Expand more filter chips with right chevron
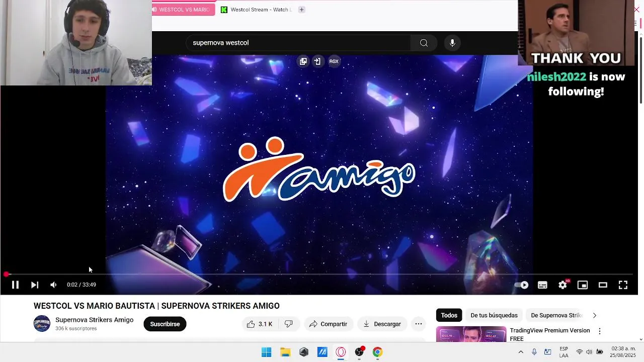 tap(594, 315)
